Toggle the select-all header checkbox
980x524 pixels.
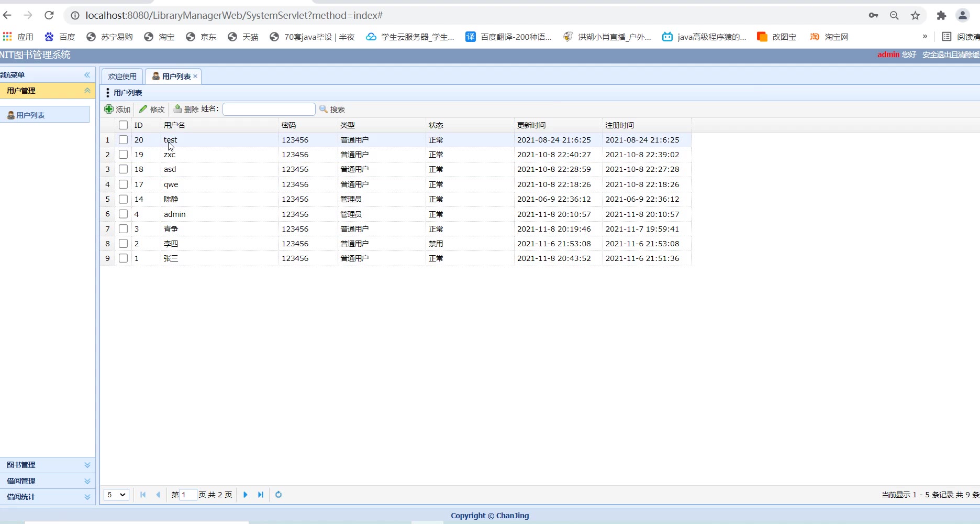[123, 125]
